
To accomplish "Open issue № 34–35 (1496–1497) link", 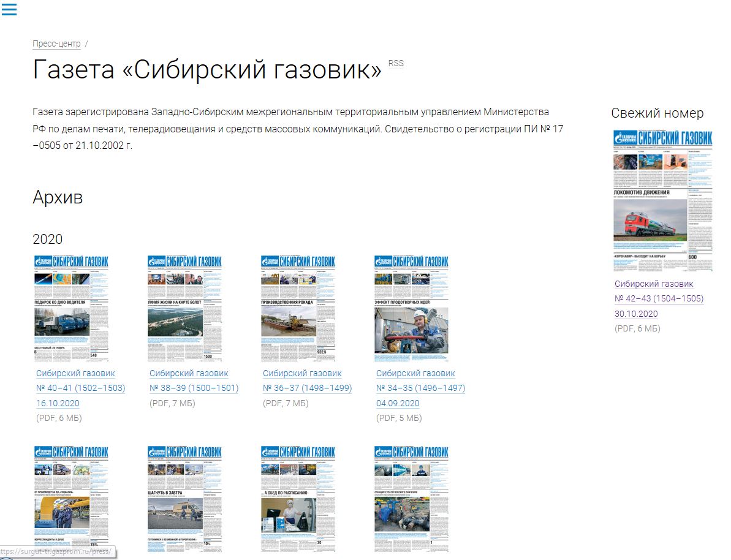I will 420,388.
